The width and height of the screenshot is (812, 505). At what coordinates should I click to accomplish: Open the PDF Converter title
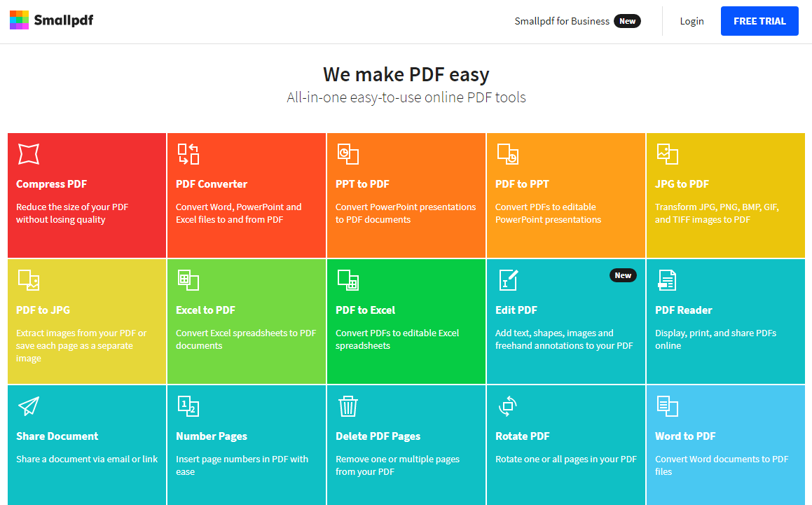[x=212, y=184]
